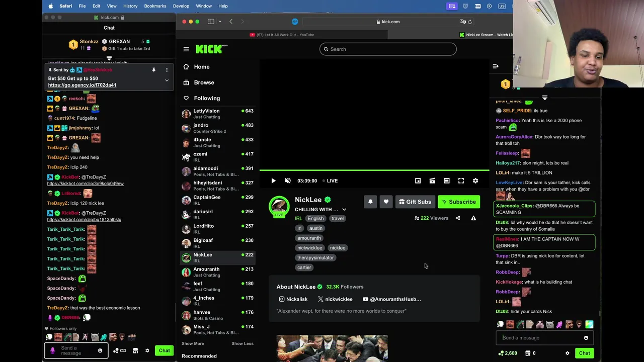Click left chat Send a message field
The height and width of the screenshot is (362, 644).
[77, 350]
